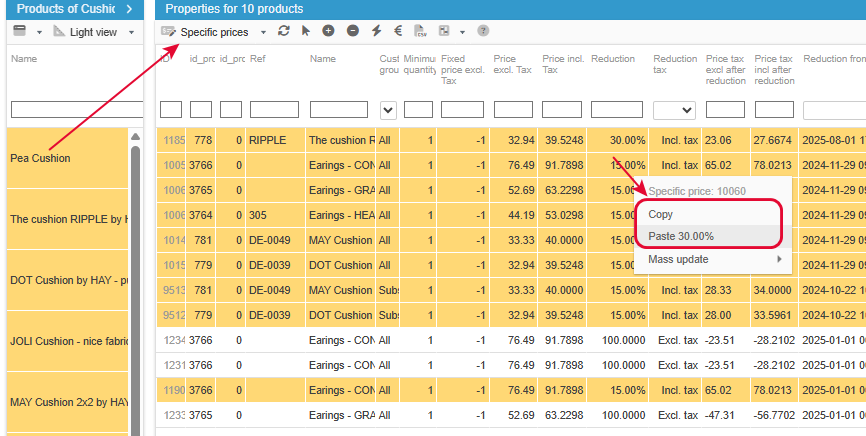Open help with the question mark icon
Image resolution: width=866 pixels, height=436 pixels.
pos(483,31)
